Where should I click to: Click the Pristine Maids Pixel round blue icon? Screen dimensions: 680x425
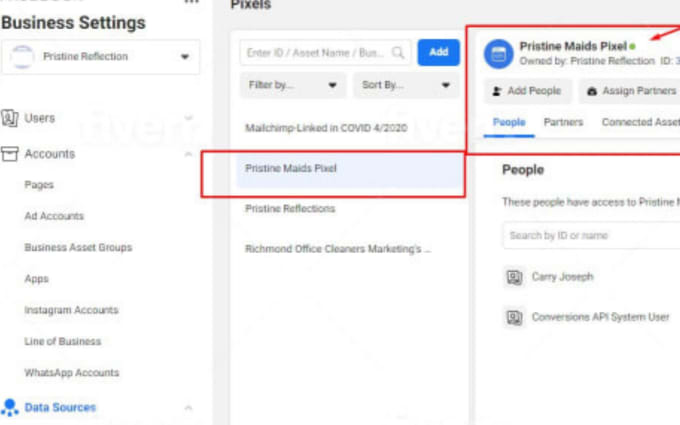coord(499,54)
